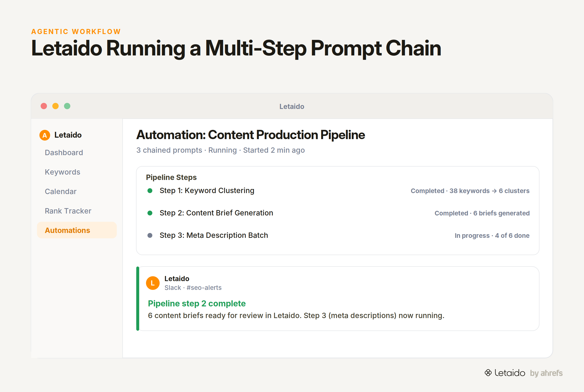
Task: Open the Dashboard sidebar item
Action: point(64,152)
